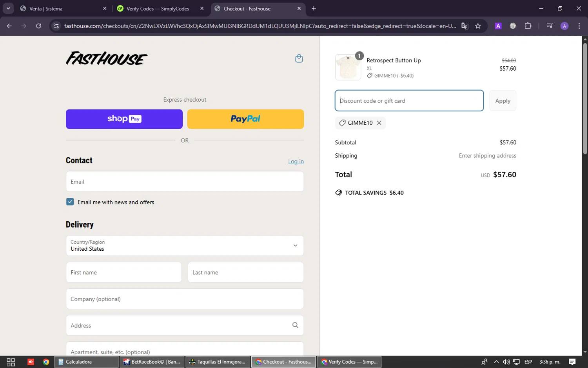The height and width of the screenshot is (368, 588).
Task: Show hidden tray icons chevron
Action: tap(496, 362)
